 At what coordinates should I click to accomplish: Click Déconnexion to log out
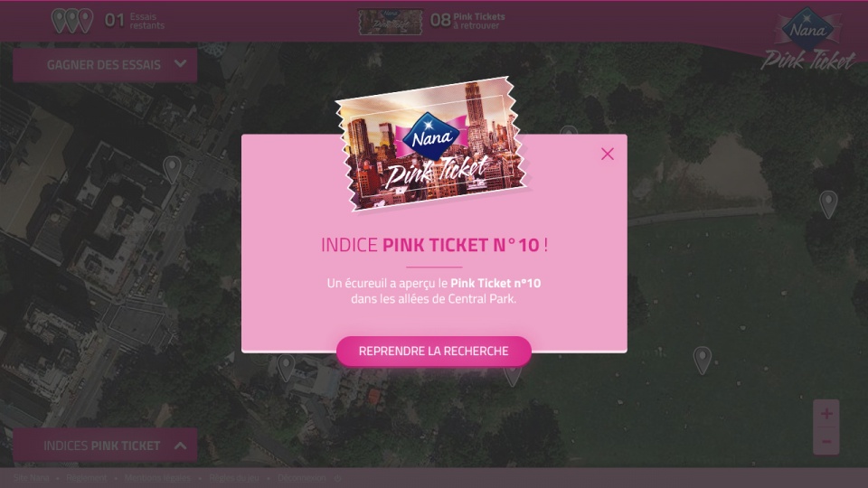[x=302, y=477]
